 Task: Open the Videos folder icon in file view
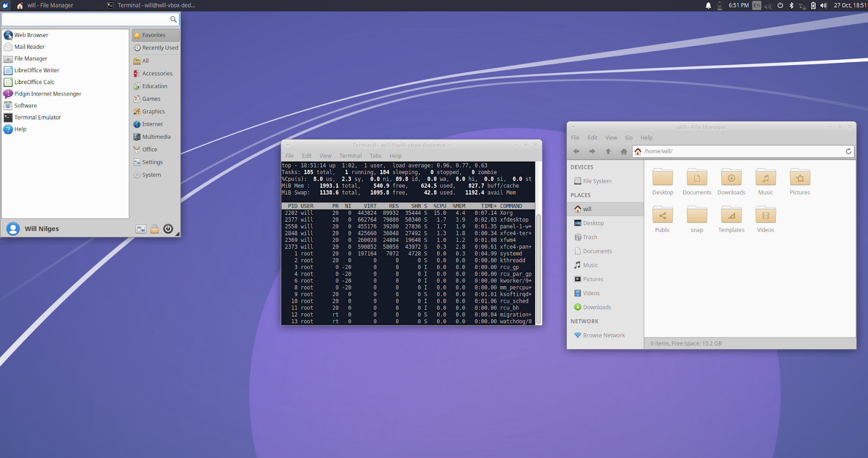click(x=765, y=215)
